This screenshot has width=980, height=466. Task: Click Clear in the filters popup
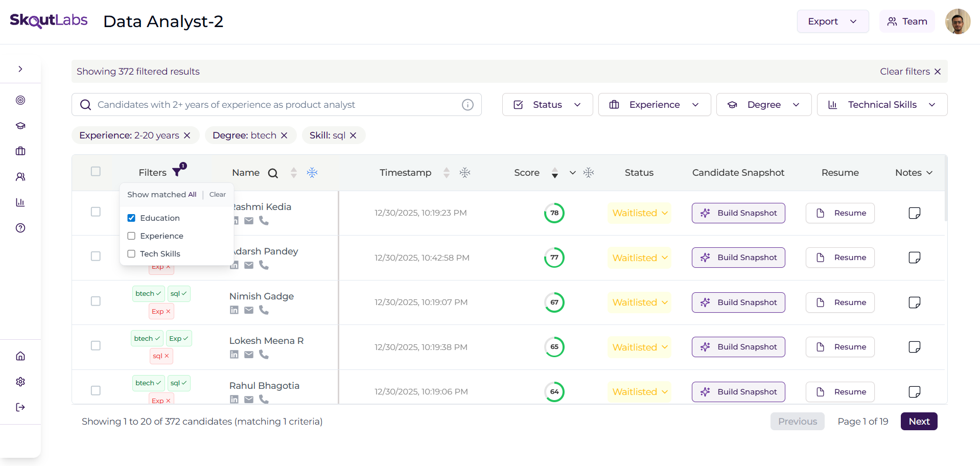click(217, 195)
